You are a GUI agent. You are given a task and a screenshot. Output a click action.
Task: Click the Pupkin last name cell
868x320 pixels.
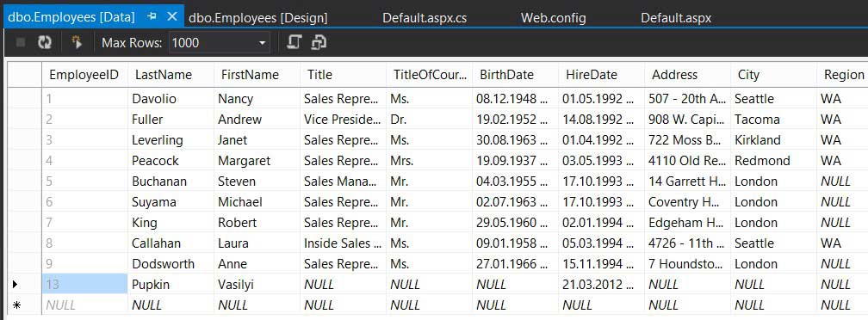tap(171, 285)
